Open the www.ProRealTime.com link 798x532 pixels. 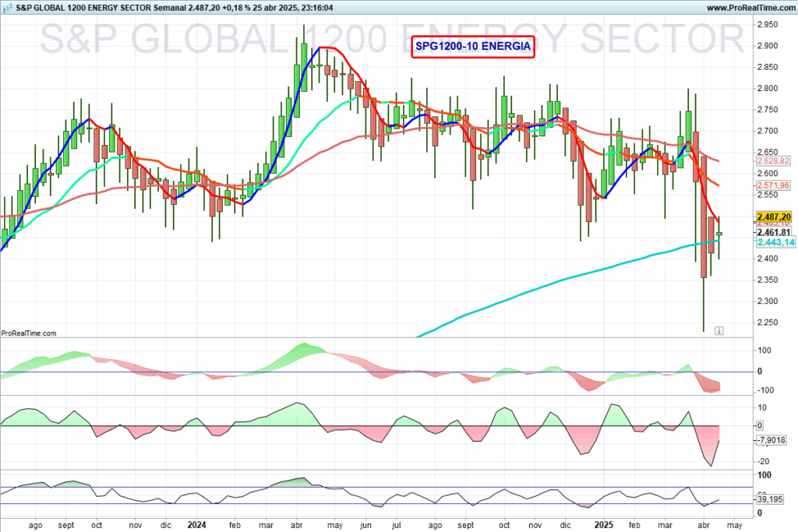pyautogui.click(x=750, y=8)
